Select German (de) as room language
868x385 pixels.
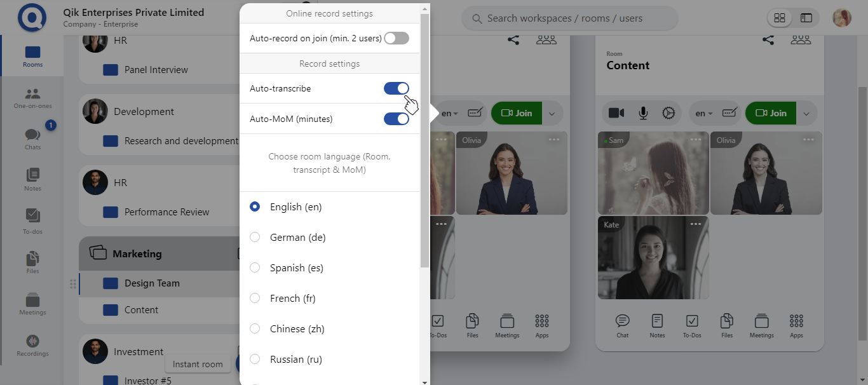(255, 237)
